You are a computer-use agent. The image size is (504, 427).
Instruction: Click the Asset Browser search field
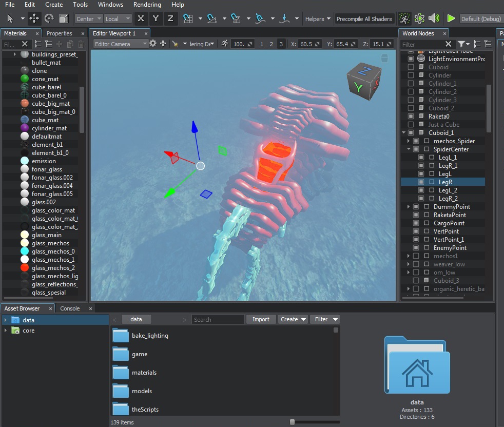click(218, 320)
